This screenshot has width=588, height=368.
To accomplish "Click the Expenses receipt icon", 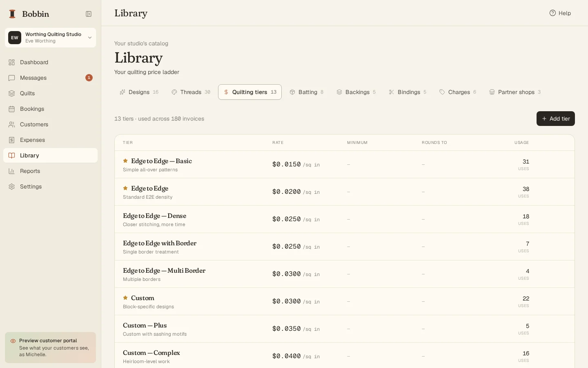I will [12, 140].
